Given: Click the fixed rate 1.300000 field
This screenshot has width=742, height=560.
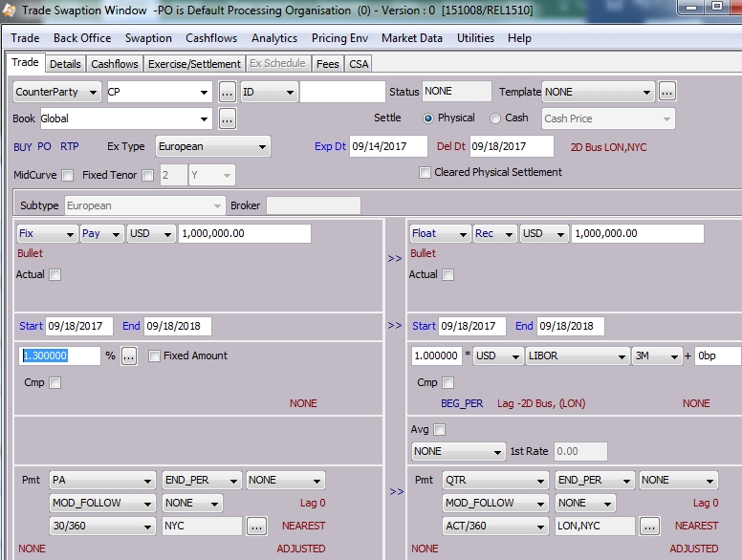Looking at the screenshot, I should pyautogui.click(x=59, y=355).
